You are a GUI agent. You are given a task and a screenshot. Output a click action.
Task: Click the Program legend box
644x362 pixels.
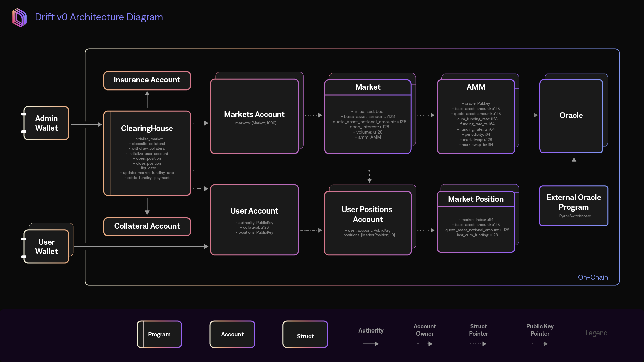[159, 334]
